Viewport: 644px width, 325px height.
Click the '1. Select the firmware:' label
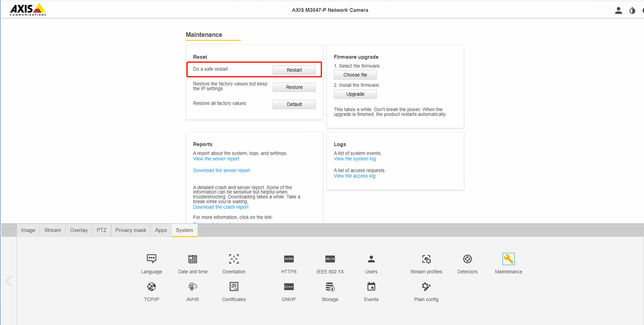click(357, 66)
